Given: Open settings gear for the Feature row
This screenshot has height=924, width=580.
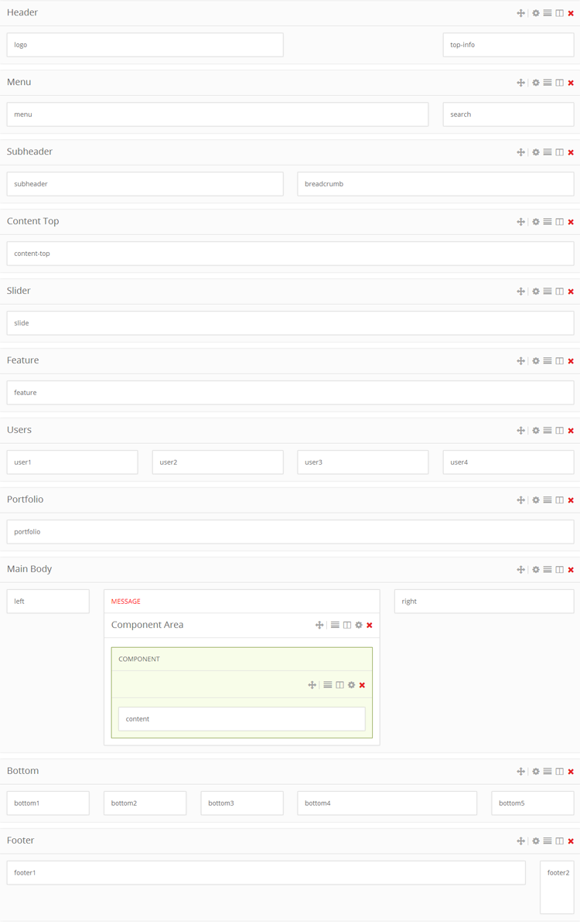Looking at the screenshot, I should (536, 361).
